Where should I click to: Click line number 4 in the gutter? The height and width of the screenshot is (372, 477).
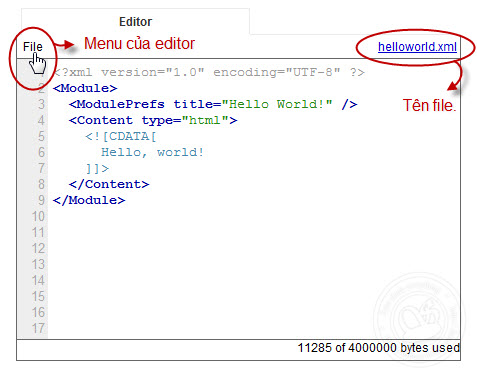[41, 120]
